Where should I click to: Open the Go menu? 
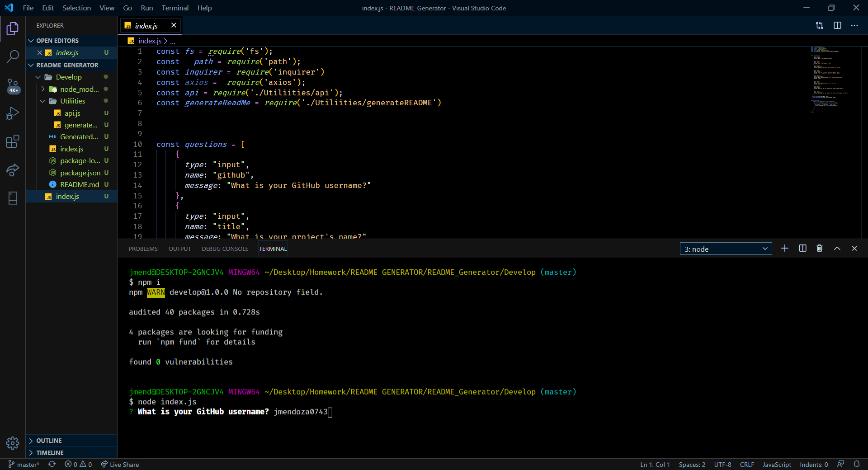[127, 8]
